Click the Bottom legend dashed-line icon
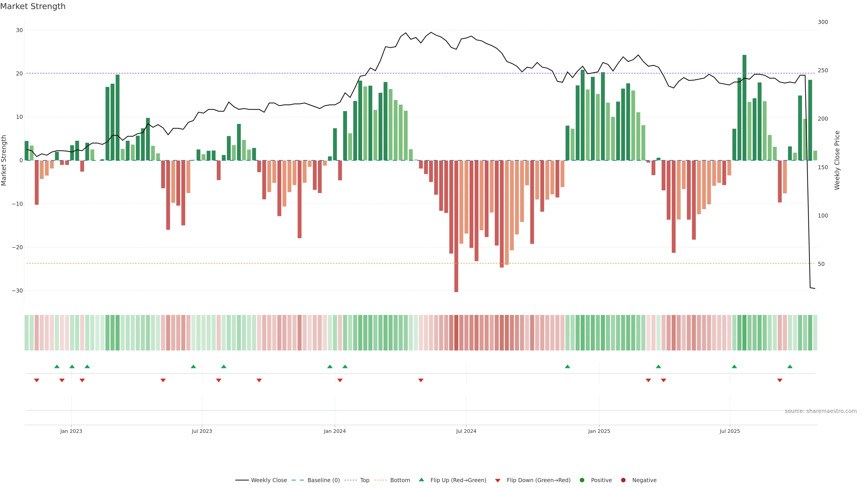Viewport: 868px width, 488px height. pos(380,480)
